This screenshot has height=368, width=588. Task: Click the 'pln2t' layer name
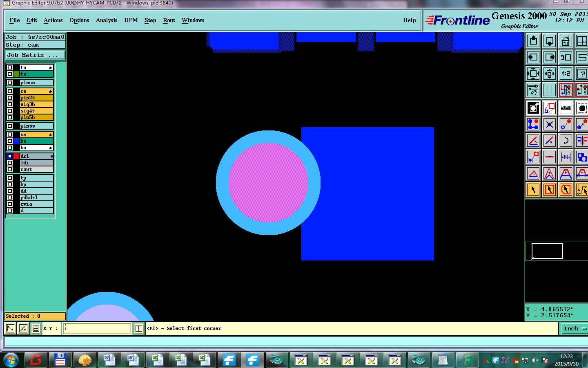click(x=37, y=98)
